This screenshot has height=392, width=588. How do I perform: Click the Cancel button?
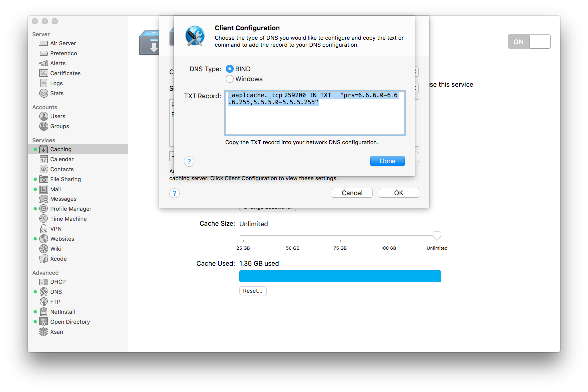coord(352,193)
